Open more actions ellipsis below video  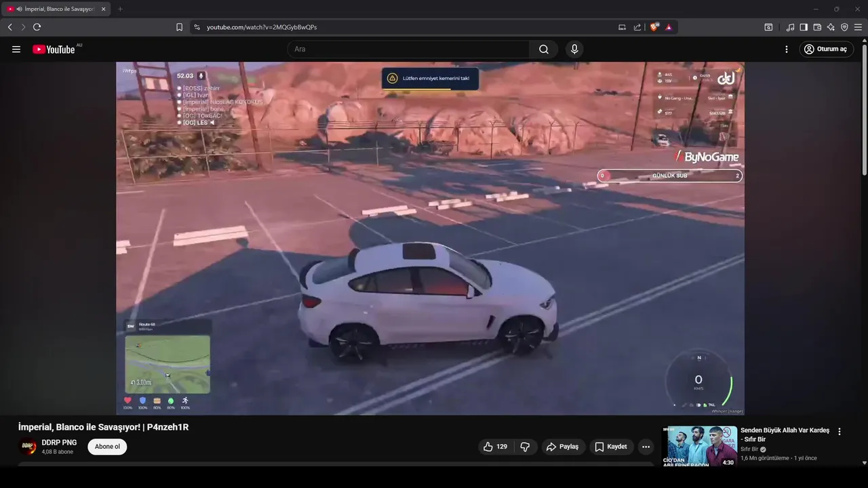pyautogui.click(x=646, y=447)
